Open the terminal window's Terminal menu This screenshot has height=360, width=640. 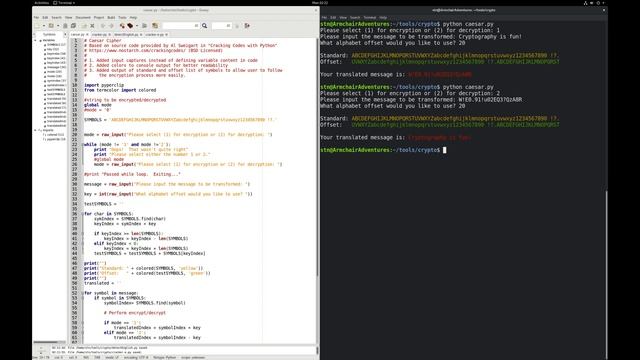click(370, 18)
